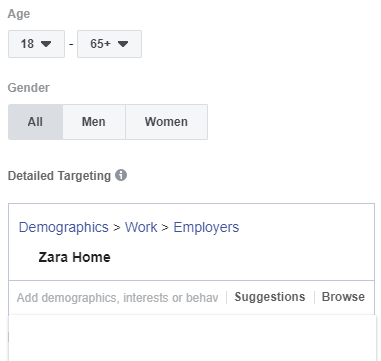Choose Women as gender
Viewport: 381px width, 361px height.
[x=166, y=122]
